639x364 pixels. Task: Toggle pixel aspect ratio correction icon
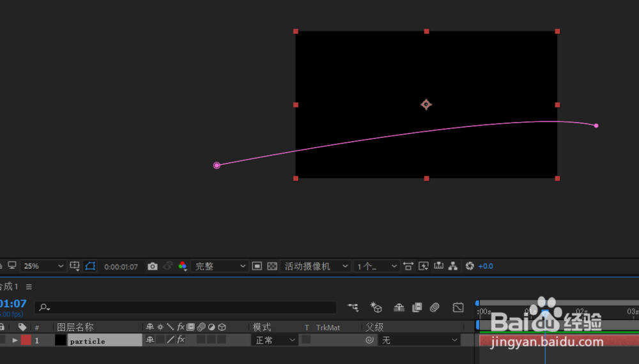click(408, 266)
